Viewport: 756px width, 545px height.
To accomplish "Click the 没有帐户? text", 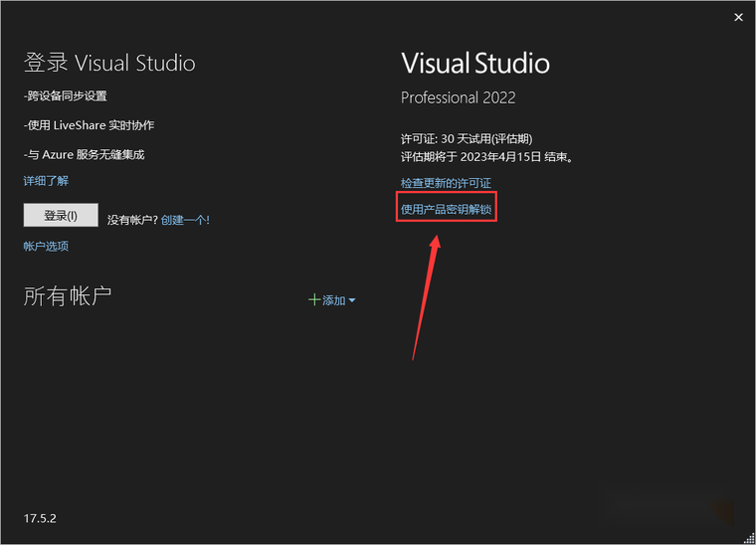I will point(132,220).
